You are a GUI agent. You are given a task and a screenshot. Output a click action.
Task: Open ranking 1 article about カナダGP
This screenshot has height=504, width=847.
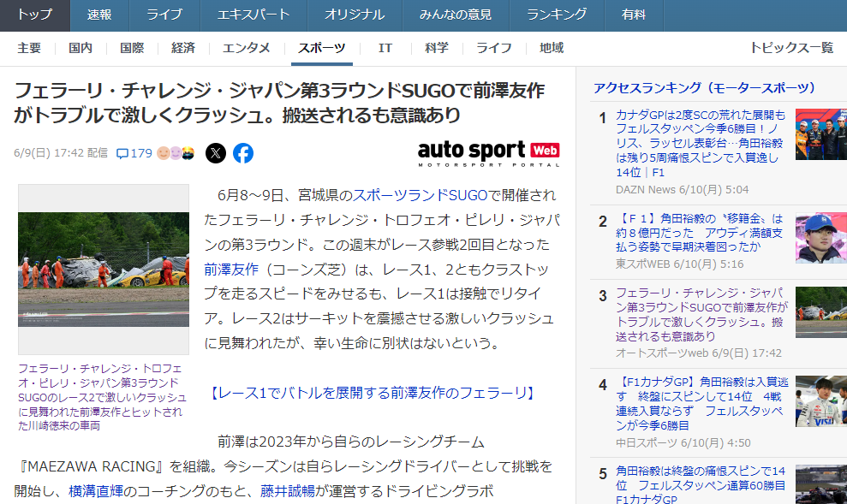(701, 144)
